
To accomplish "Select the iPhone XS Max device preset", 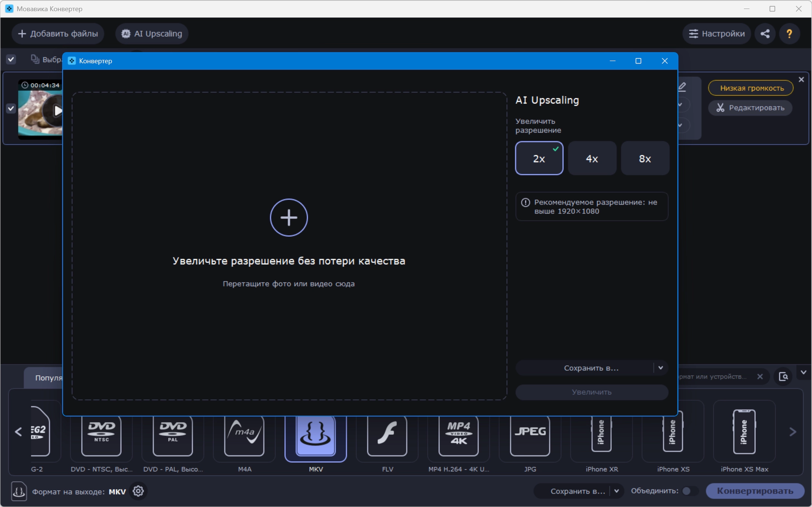I will [x=744, y=432].
